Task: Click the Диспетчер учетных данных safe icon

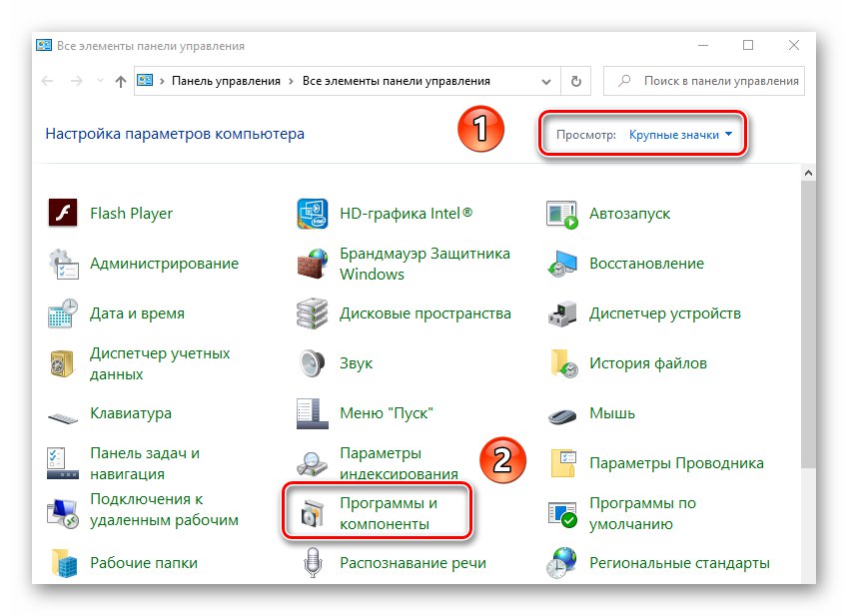Action: 63,363
